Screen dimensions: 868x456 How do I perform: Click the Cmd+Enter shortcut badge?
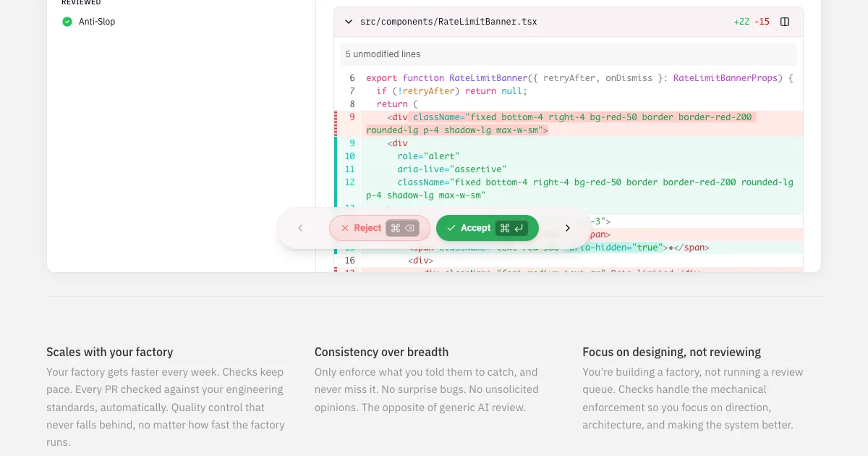coord(511,228)
